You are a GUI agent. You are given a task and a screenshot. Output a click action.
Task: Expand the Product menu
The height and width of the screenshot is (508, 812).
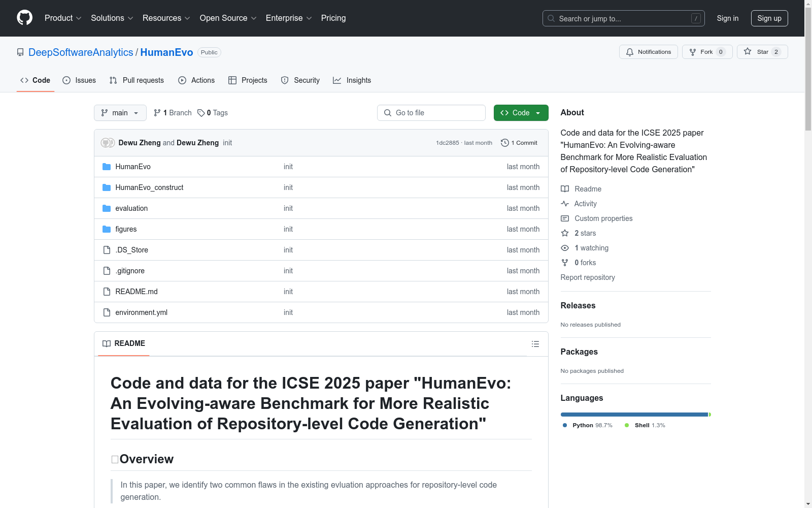coord(63,18)
